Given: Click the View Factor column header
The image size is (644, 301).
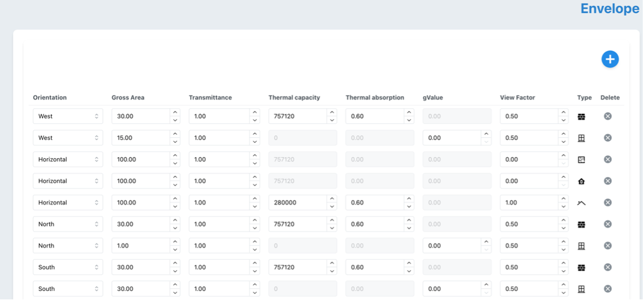Looking at the screenshot, I should (518, 97).
